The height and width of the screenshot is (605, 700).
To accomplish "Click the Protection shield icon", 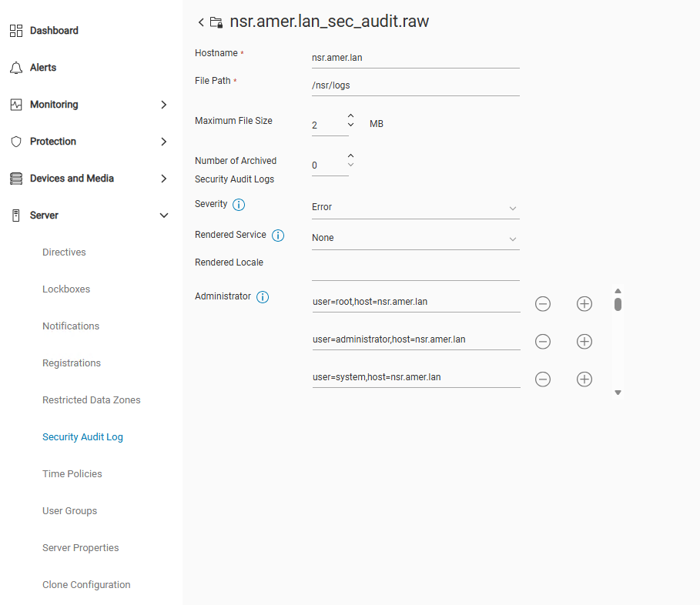I will (x=17, y=142).
